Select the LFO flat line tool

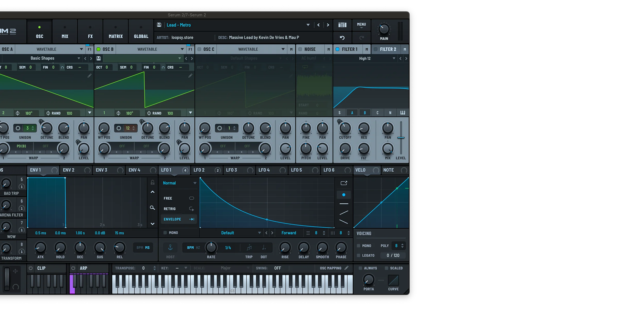coord(344,204)
